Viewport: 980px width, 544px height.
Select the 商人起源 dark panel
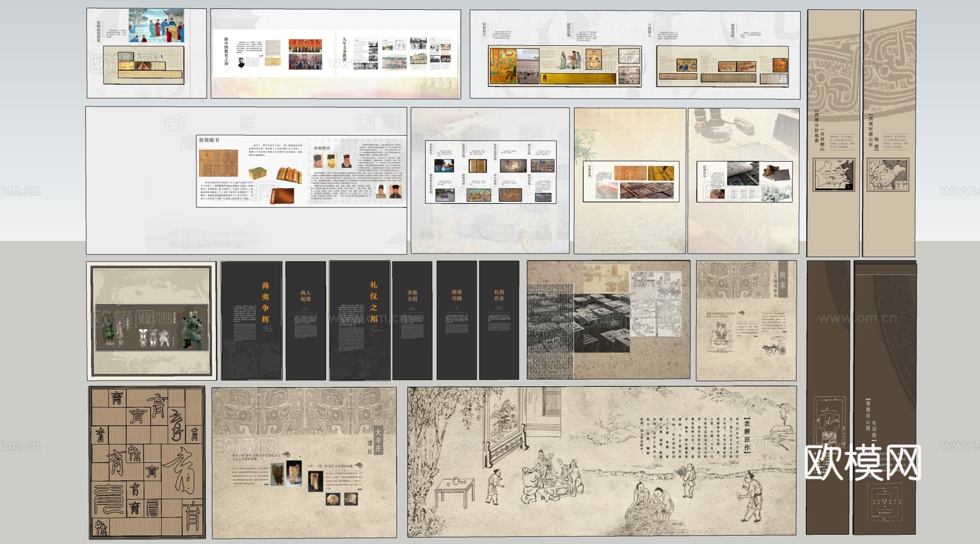coord(305,320)
